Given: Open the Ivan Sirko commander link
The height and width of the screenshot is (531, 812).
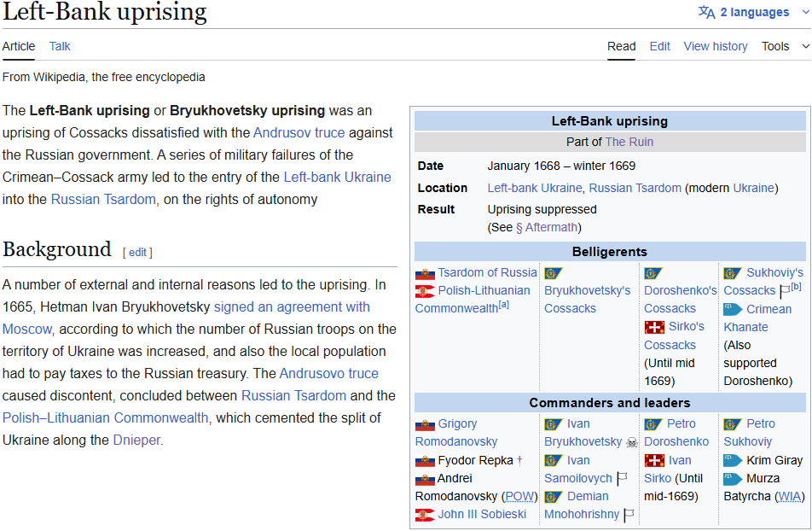Looking at the screenshot, I should pos(668,470).
